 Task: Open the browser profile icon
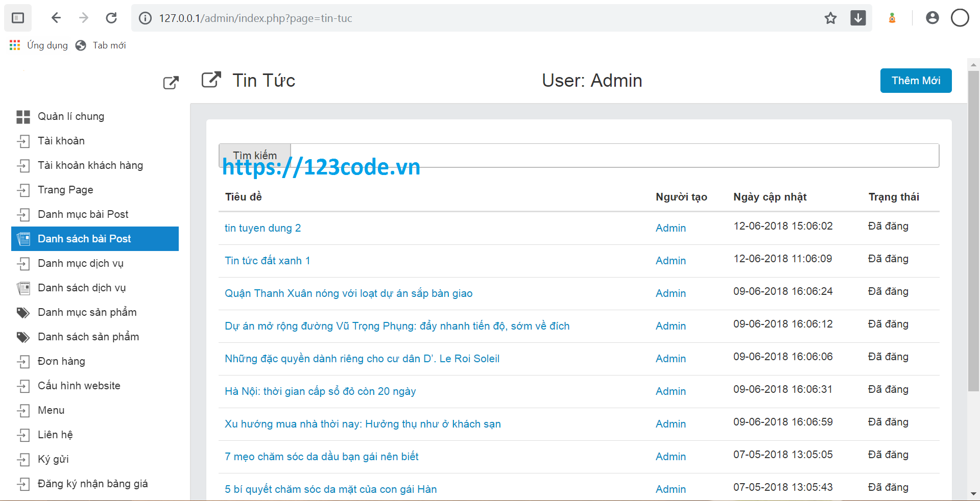(933, 18)
